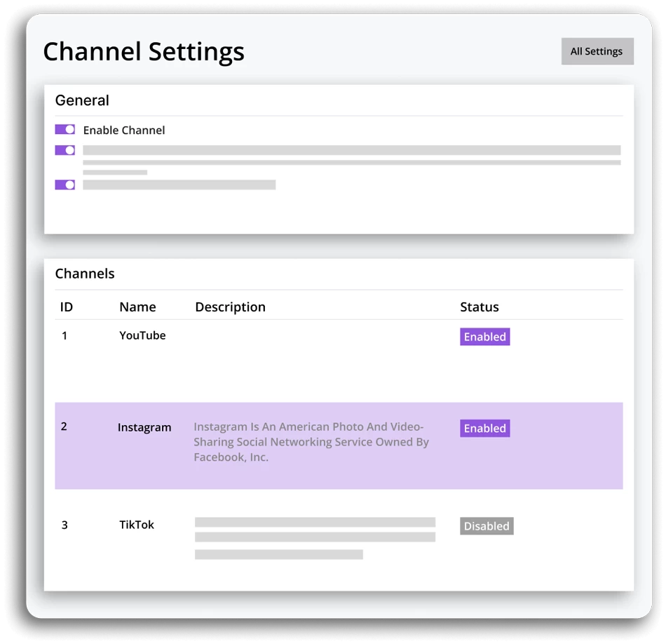
Task: Toggle the Enable Channel switch
Action: click(65, 129)
